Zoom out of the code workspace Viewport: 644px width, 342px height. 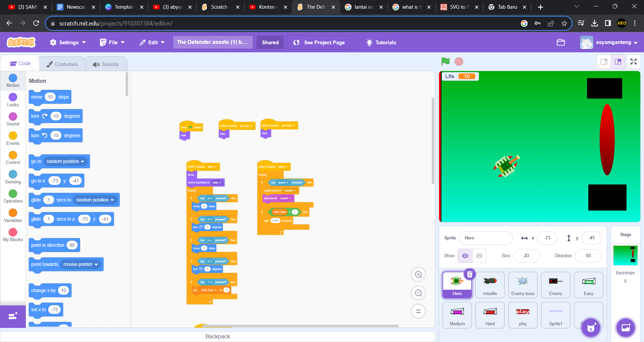click(418, 293)
